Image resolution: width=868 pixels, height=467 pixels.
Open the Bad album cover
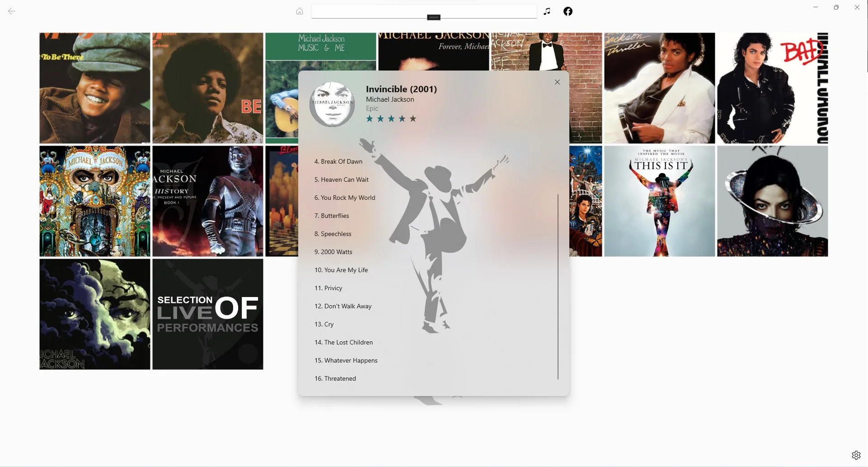tap(773, 88)
